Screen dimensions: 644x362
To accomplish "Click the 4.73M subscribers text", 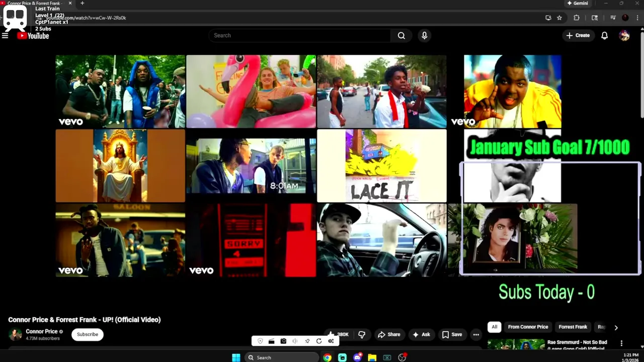I will (43, 338).
